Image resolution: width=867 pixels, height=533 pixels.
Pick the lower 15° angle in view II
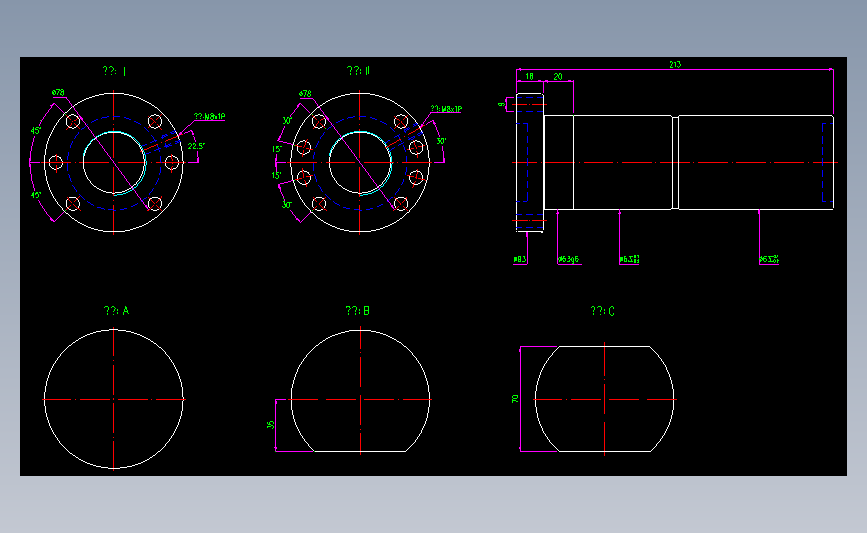point(276,175)
